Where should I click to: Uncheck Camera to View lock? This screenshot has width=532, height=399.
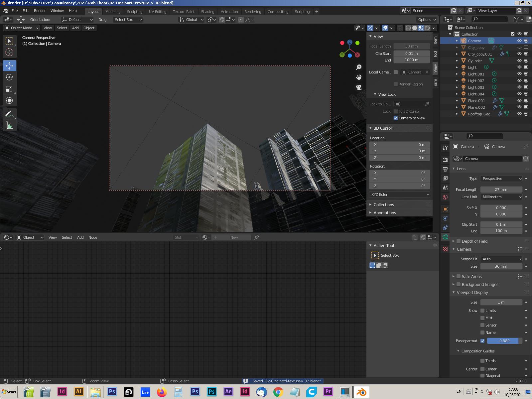(x=396, y=118)
